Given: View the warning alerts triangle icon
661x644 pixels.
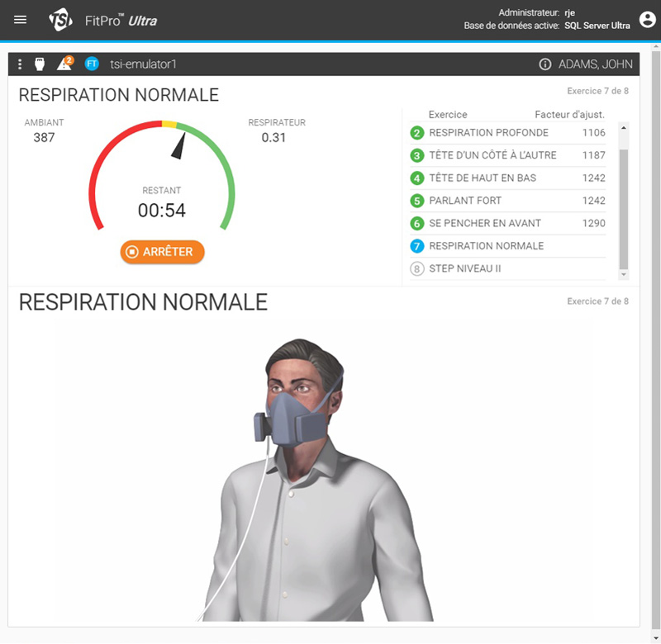Looking at the screenshot, I should [x=64, y=64].
